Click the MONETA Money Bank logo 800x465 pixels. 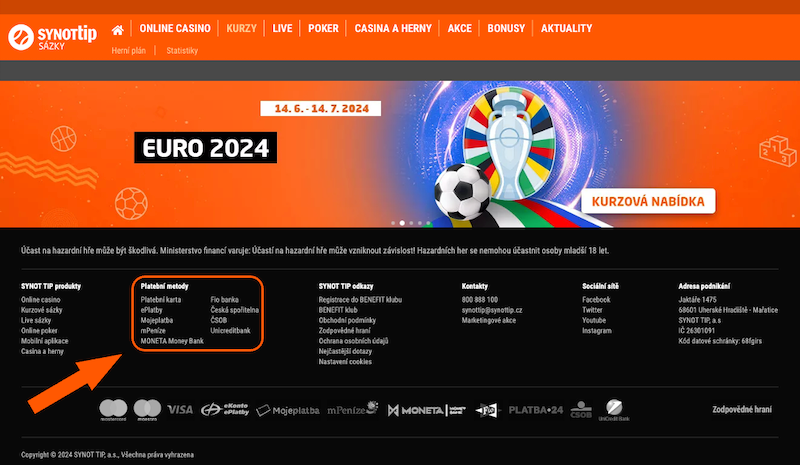(x=427, y=410)
